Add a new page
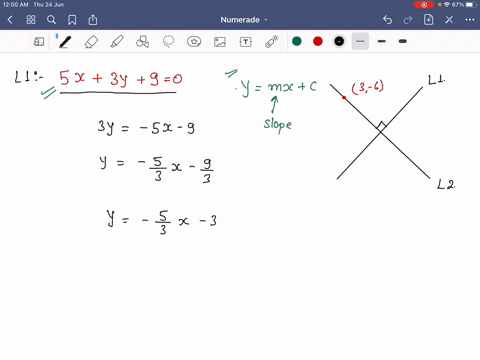480x360 pixels. pos(429,20)
